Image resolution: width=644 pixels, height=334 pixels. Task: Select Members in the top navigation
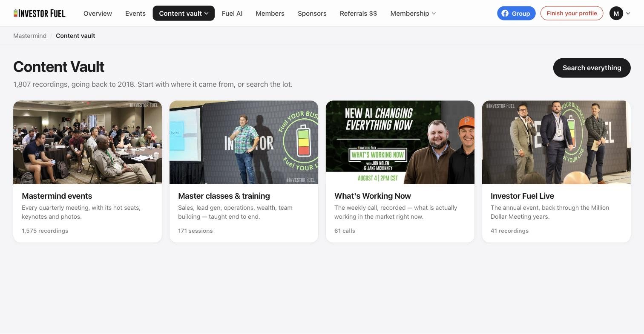coord(270,13)
